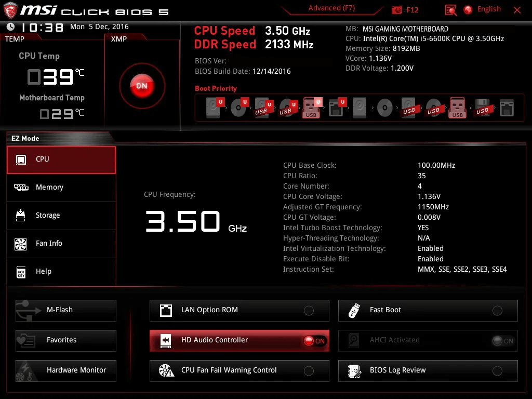This screenshot has height=399, width=532.
Task: Click the F12 screenshot camera icon
Action: (x=397, y=10)
